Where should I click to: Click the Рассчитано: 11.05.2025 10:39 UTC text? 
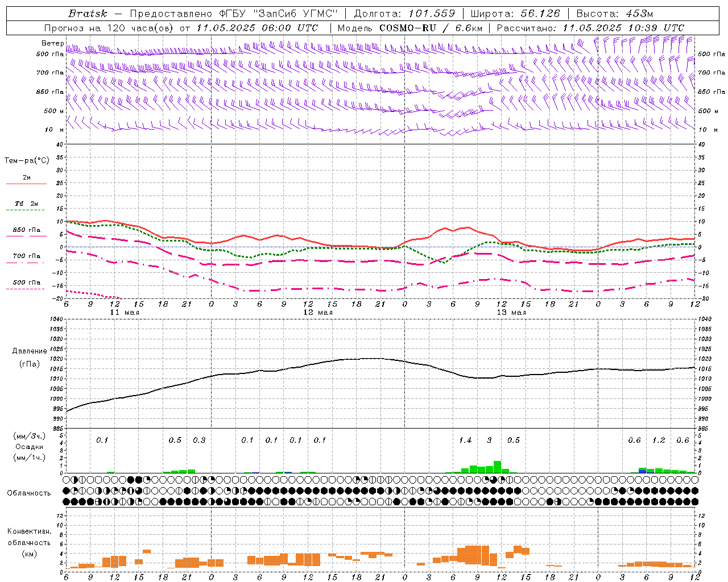click(x=590, y=28)
